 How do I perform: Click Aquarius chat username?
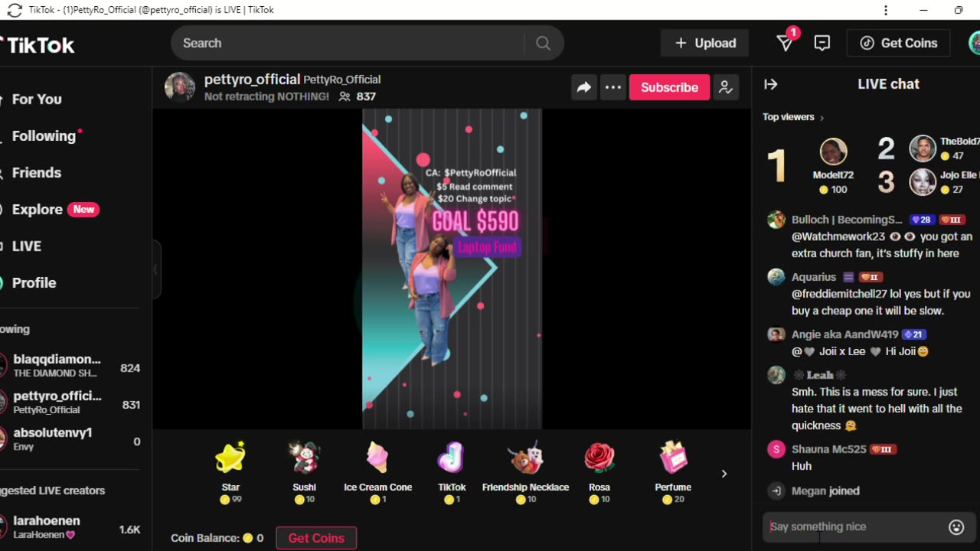pos(814,277)
